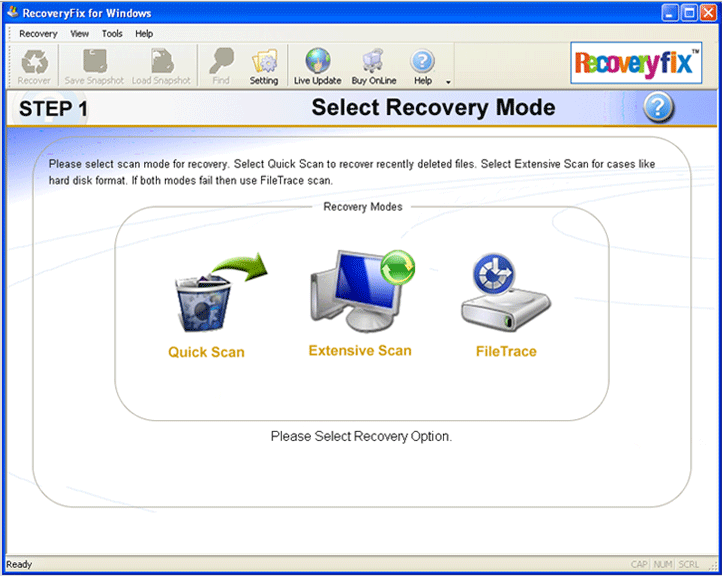Open the Help menu in menu bar

tap(144, 34)
